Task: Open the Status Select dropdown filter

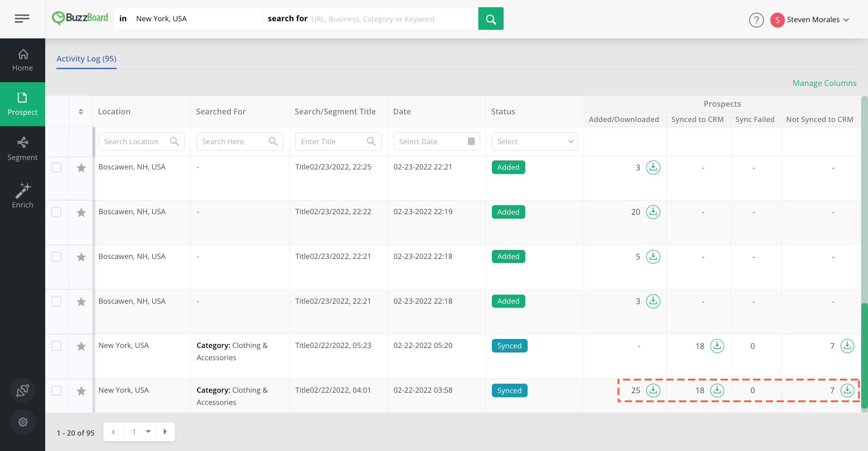Action: tap(535, 141)
